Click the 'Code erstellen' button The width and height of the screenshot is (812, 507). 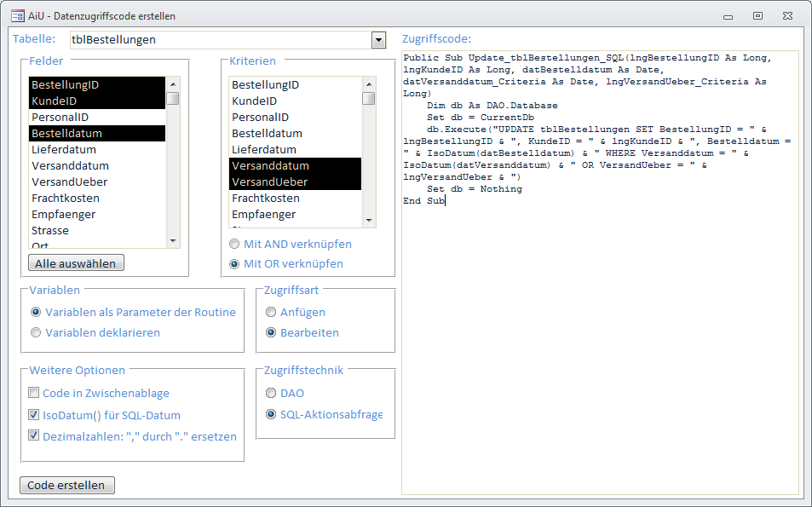66,485
